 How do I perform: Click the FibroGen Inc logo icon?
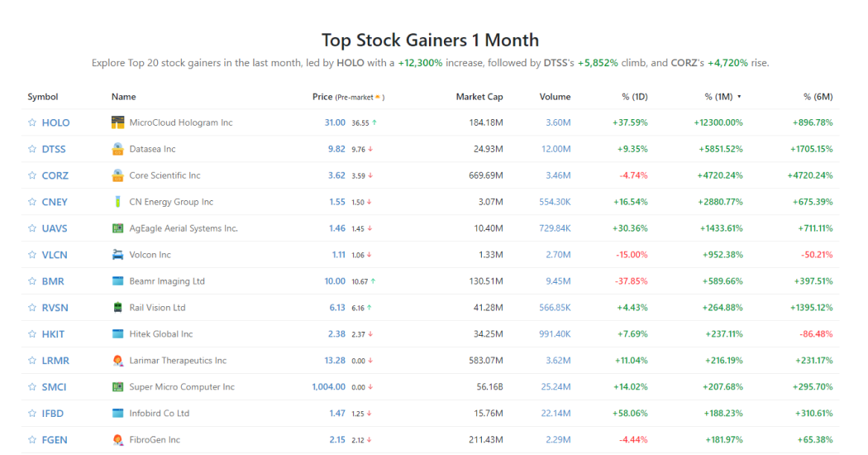[117, 440]
